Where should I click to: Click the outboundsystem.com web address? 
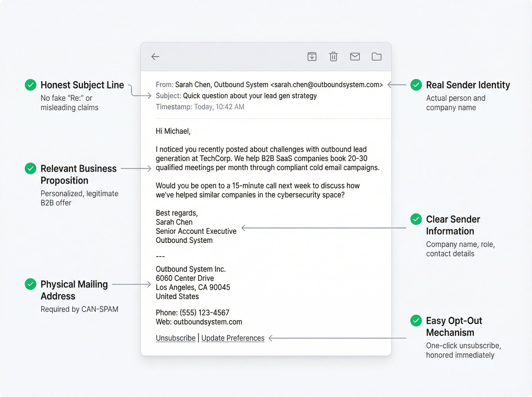click(x=208, y=321)
